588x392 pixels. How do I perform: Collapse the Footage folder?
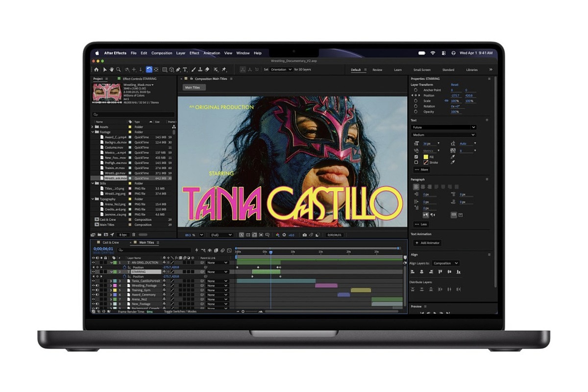[x=92, y=132]
